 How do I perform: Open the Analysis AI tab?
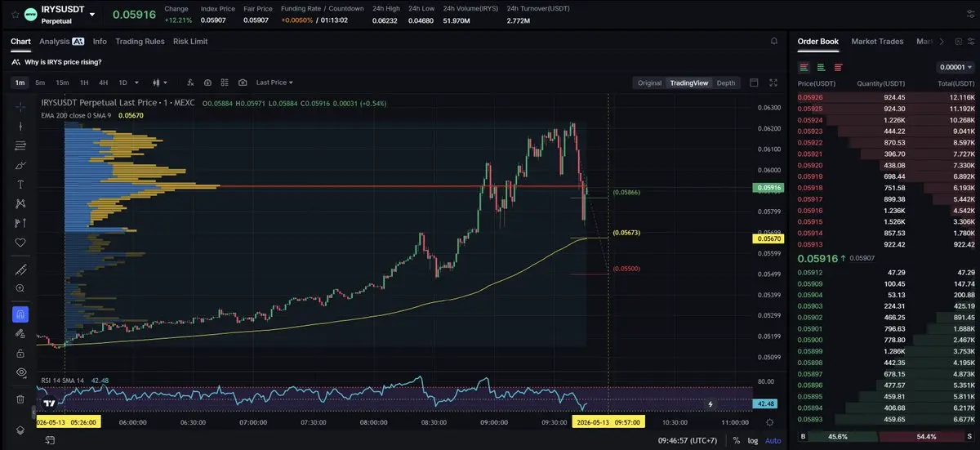pyautogui.click(x=61, y=41)
